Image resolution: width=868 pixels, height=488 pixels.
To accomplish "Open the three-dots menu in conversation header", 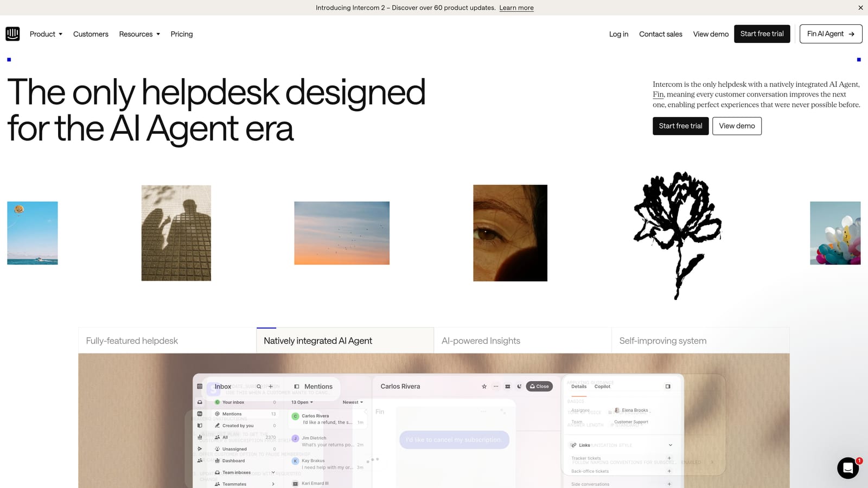I will pos(496,387).
